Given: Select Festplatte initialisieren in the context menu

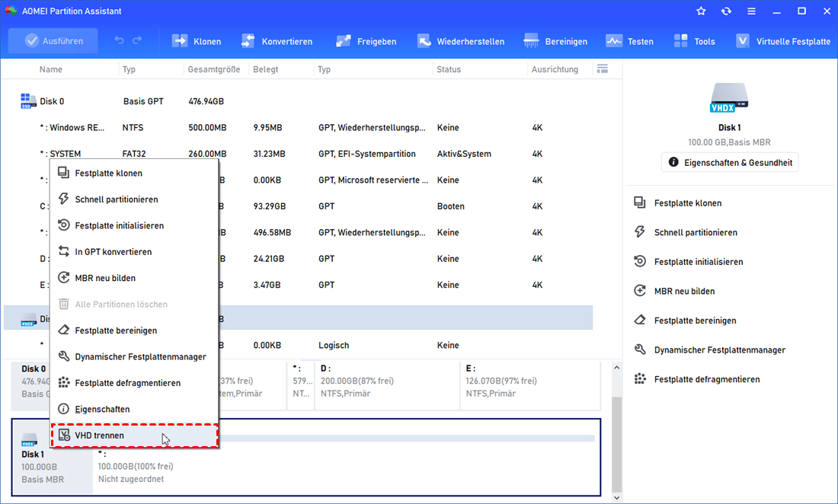Looking at the screenshot, I should click(134, 225).
